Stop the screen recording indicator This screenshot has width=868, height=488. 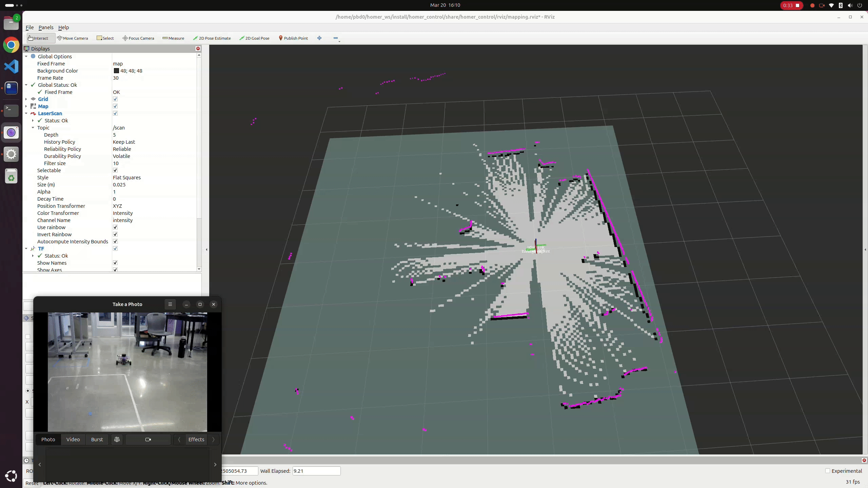(x=791, y=5)
